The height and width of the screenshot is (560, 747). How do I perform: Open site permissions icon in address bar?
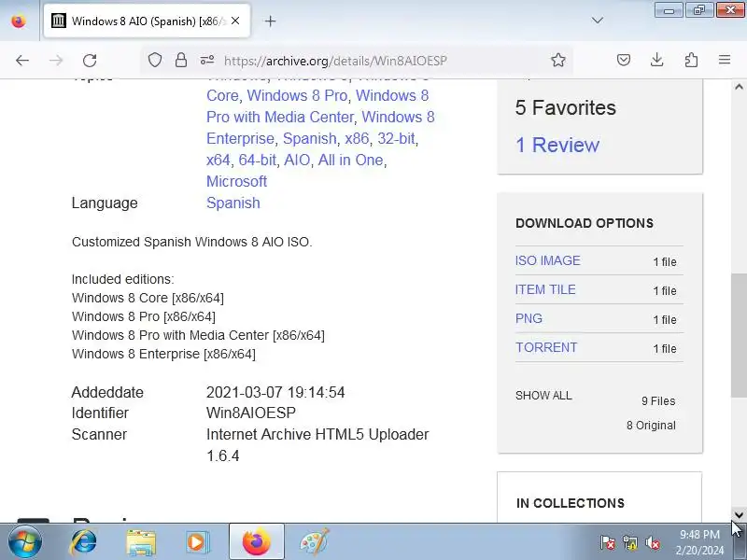(x=206, y=60)
